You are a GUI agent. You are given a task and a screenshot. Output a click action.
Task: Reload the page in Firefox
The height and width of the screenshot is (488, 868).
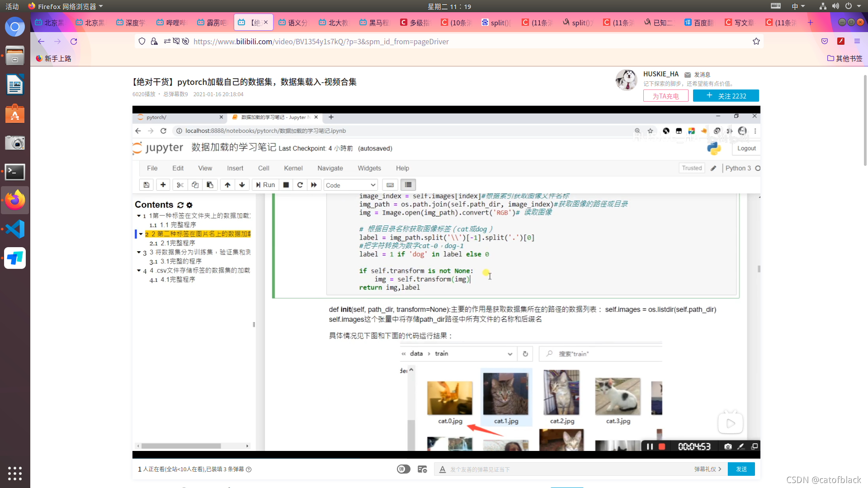(x=74, y=42)
